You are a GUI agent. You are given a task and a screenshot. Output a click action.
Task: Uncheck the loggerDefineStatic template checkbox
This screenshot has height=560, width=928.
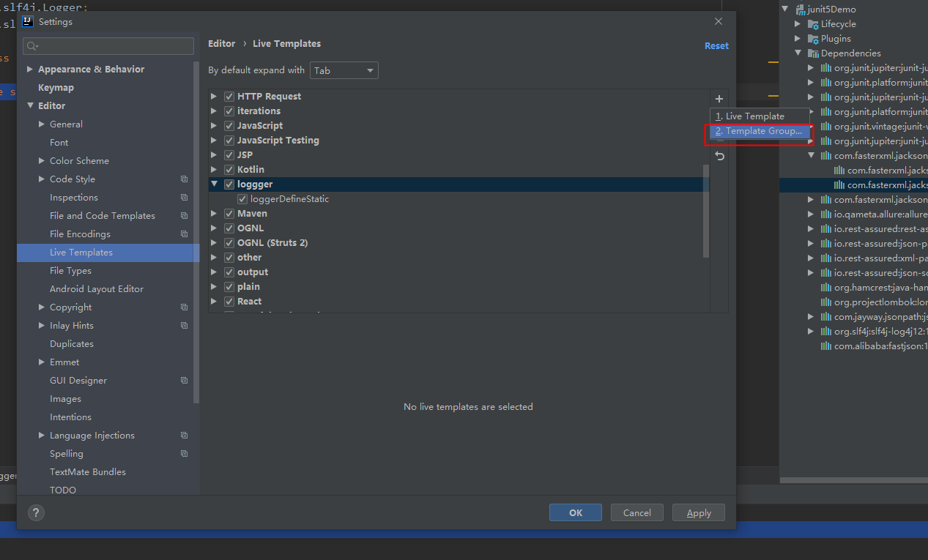click(242, 199)
